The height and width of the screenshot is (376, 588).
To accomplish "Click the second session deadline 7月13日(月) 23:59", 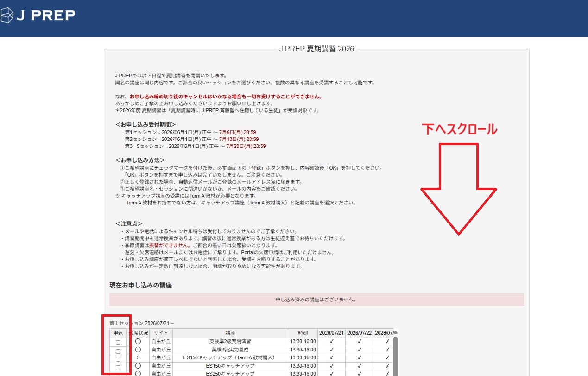I will click(239, 139).
